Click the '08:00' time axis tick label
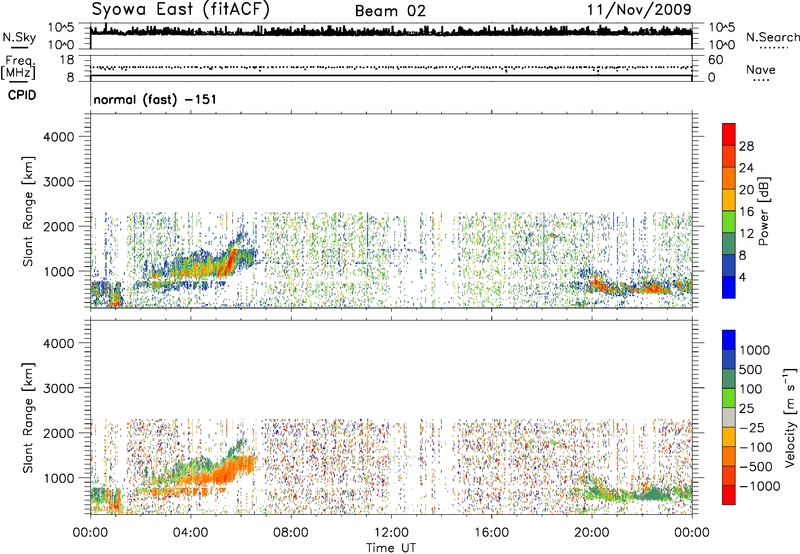Image resolution: width=800 pixels, height=554 pixels. [x=291, y=533]
